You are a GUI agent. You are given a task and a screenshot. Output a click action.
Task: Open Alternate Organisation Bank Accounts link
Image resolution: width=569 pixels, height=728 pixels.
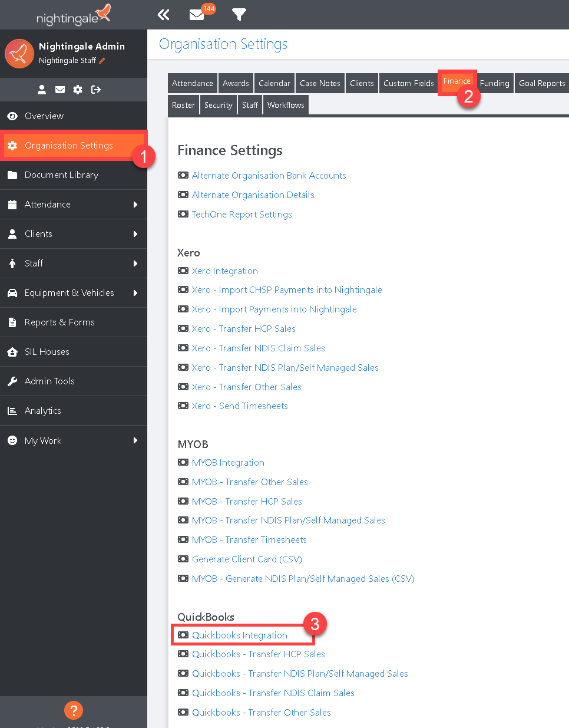pos(269,175)
